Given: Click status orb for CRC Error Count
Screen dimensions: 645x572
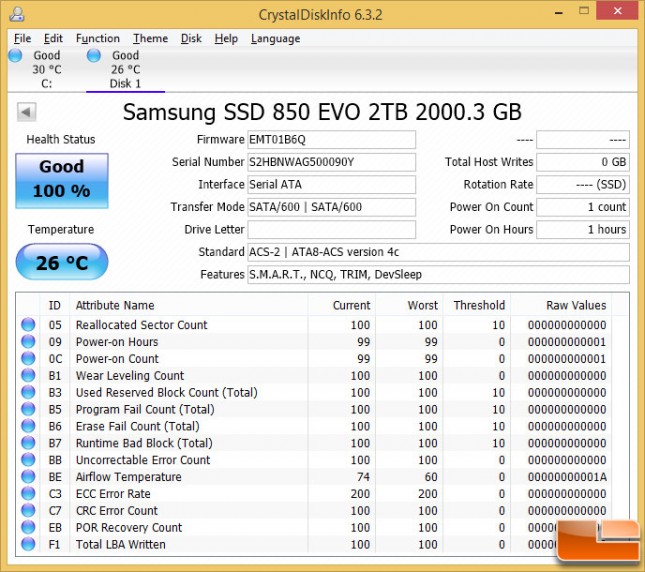Looking at the screenshot, I should pos(28,510).
